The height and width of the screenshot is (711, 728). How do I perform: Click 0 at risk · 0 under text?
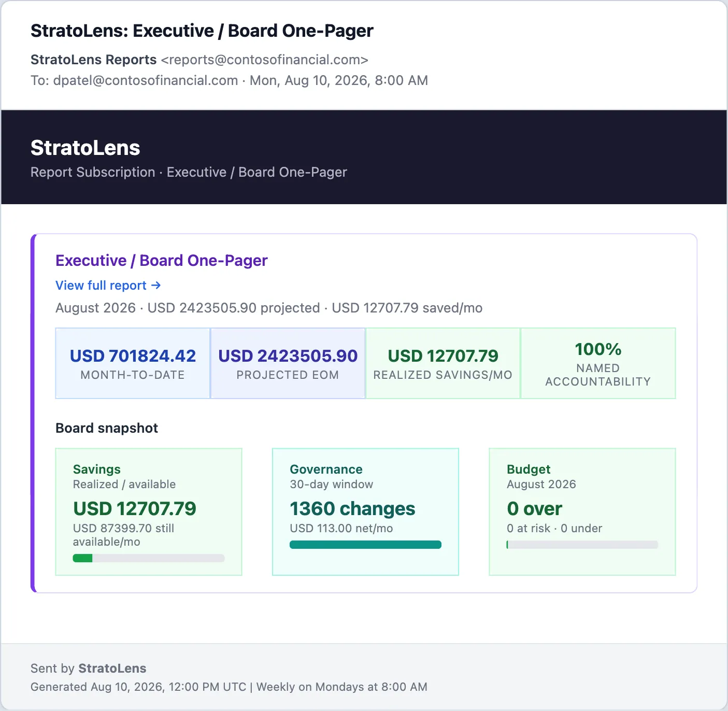point(554,528)
